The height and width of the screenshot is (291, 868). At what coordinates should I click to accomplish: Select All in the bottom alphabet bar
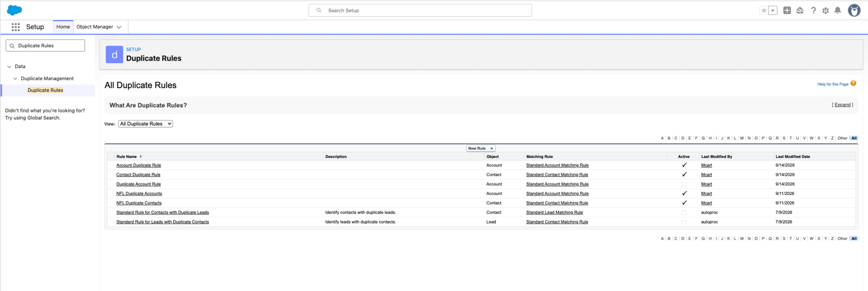854,239
